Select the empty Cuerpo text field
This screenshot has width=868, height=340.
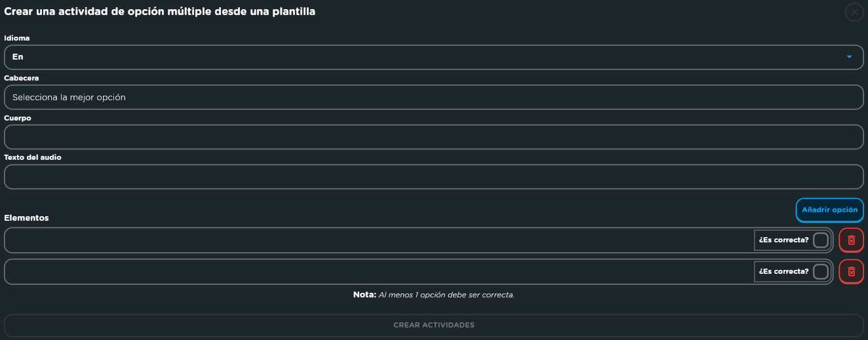(433, 137)
